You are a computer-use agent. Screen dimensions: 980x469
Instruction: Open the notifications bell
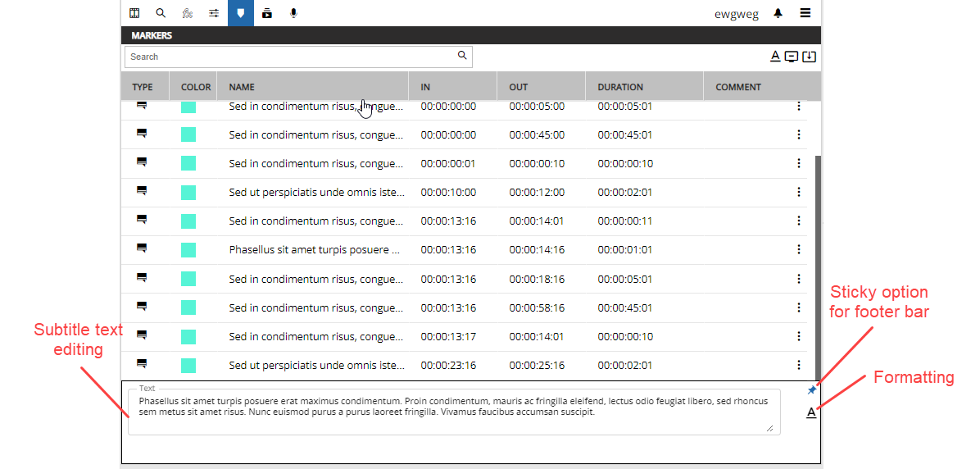pos(778,13)
